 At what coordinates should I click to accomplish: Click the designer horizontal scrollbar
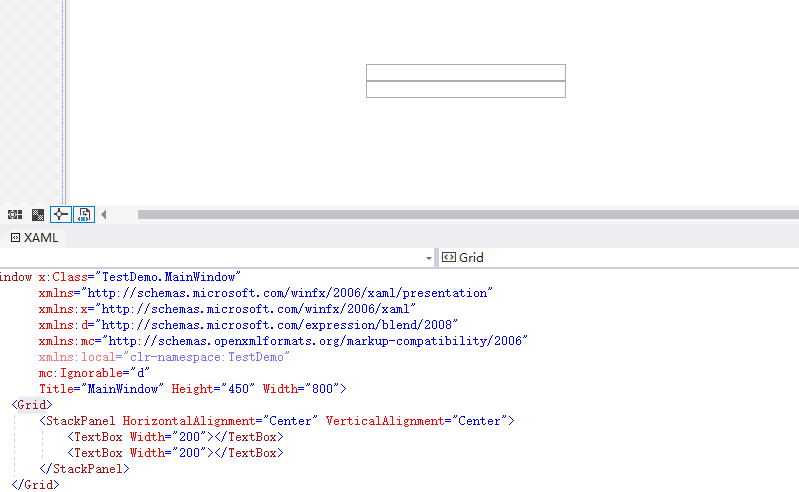pyautogui.click(x=468, y=214)
